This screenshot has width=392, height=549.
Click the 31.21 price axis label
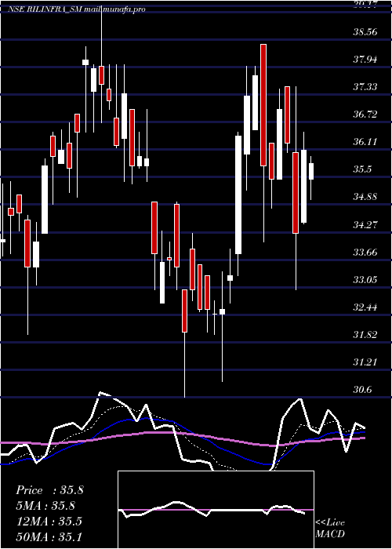365,362
